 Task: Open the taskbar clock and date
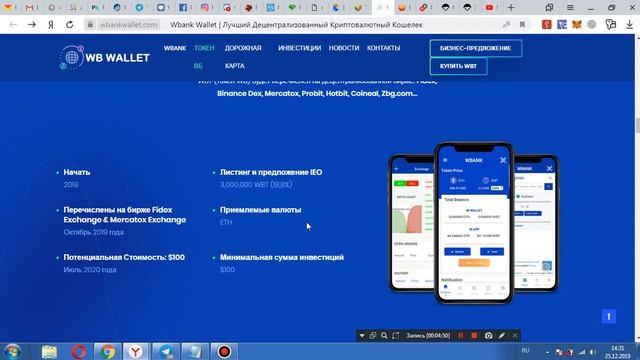pos(618,352)
